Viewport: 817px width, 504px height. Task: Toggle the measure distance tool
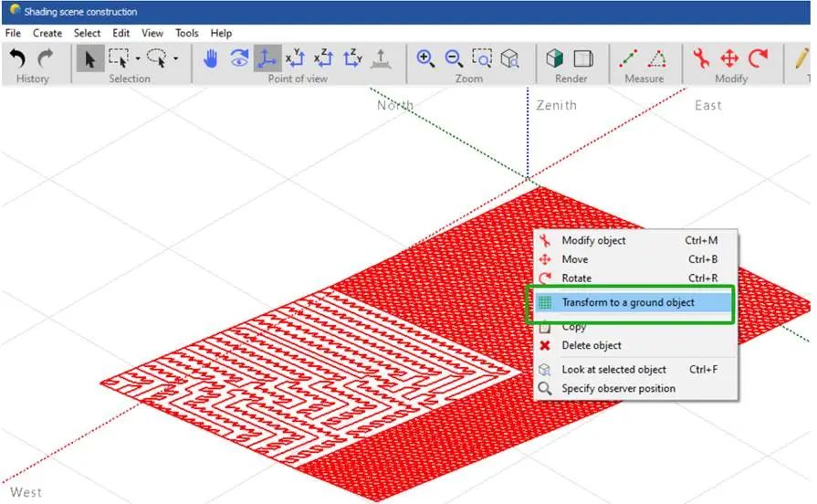tap(629, 58)
